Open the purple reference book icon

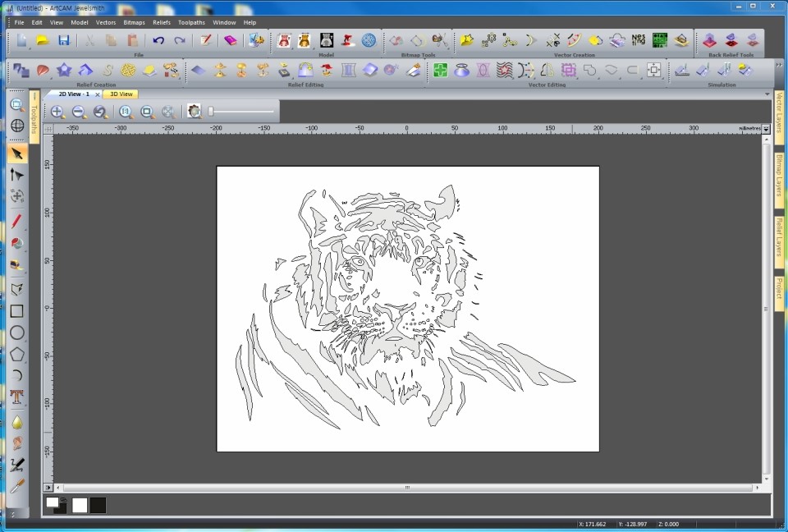coord(231,40)
